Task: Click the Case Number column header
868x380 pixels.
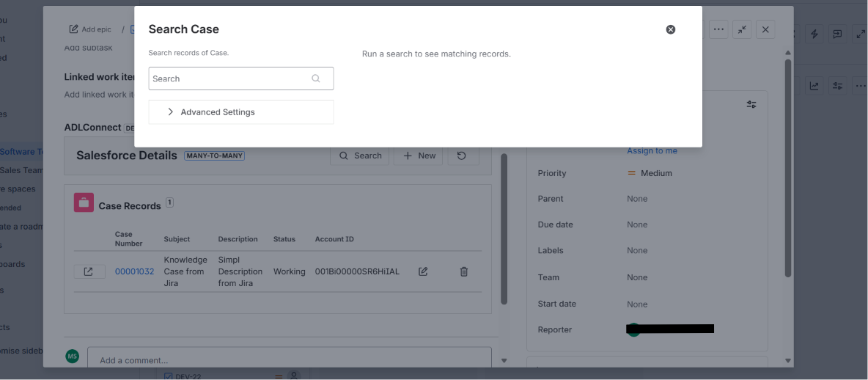Action: point(128,238)
